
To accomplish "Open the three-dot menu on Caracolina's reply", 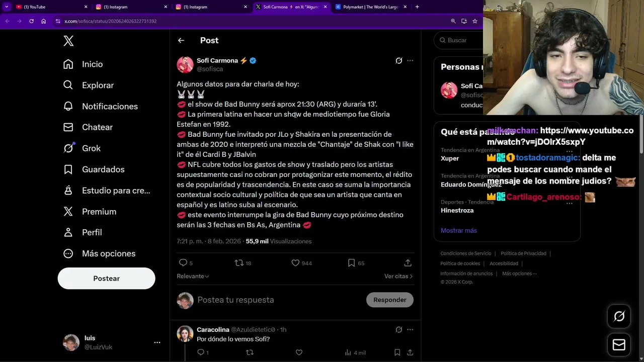I will coord(410,329).
